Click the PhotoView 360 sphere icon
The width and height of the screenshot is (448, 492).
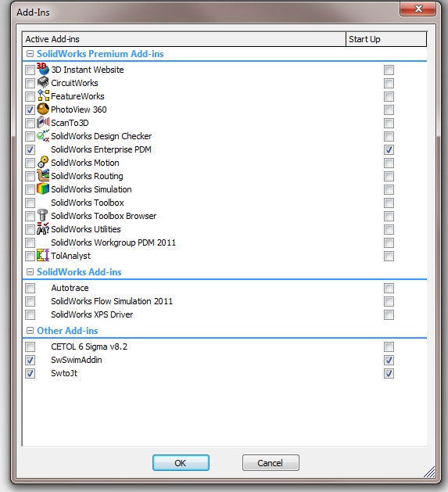(43, 110)
